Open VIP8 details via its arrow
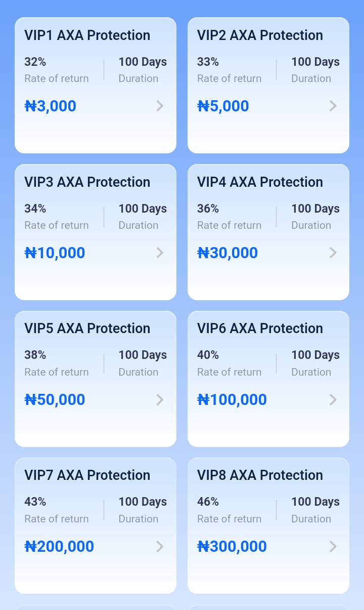 tap(333, 546)
